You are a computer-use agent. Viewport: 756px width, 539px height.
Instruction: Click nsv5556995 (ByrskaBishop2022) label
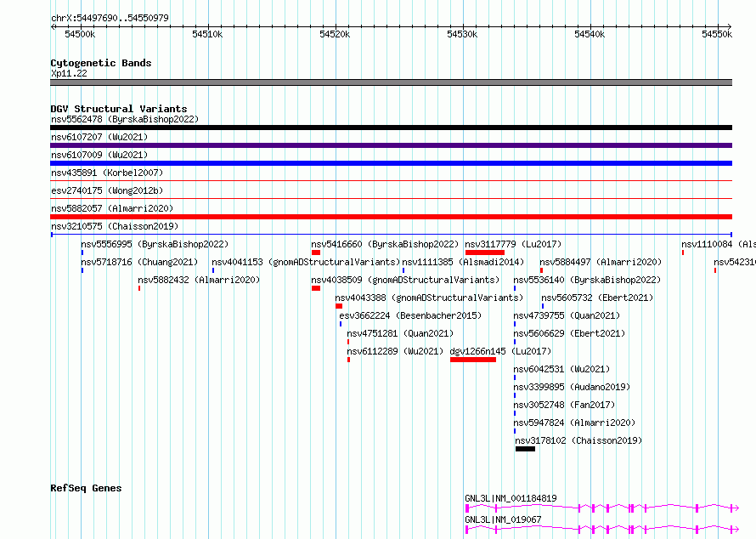(155, 244)
